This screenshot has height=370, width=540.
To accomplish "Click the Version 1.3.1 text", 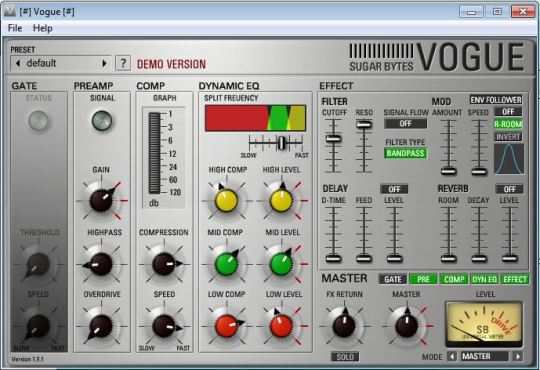I will point(28,359).
